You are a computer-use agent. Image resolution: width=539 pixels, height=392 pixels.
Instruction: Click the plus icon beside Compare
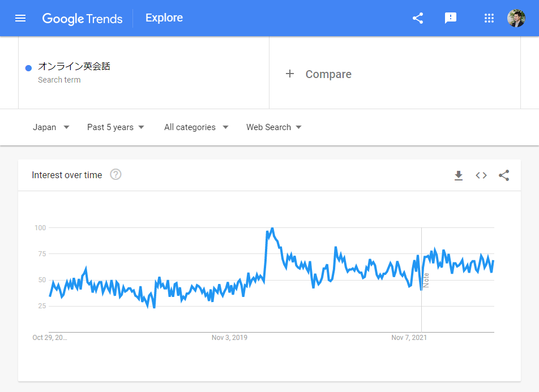pos(290,74)
